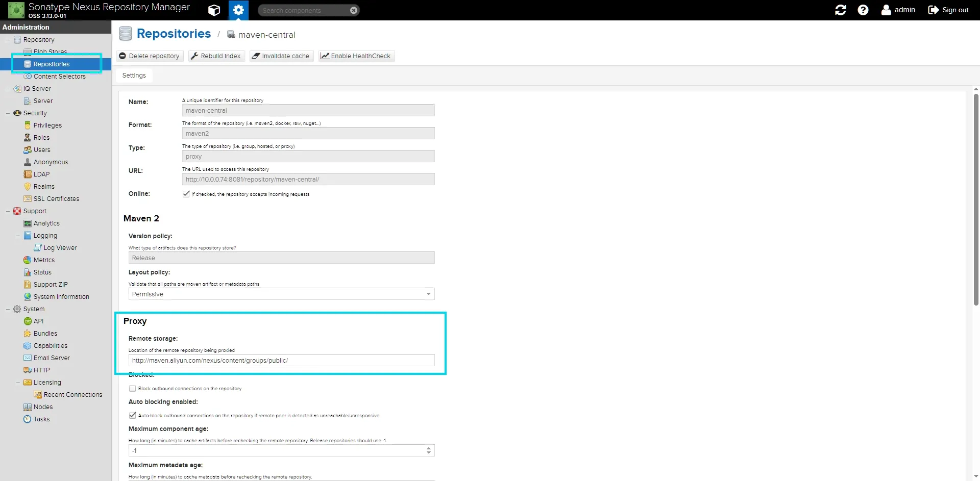
Task: Click the Status icon in sidebar
Action: coord(28,272)
